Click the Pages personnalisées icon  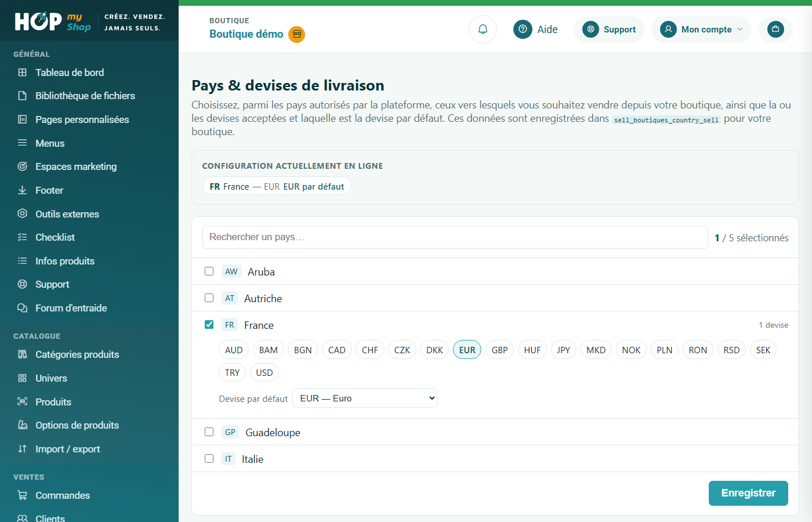tap(23, 119)
